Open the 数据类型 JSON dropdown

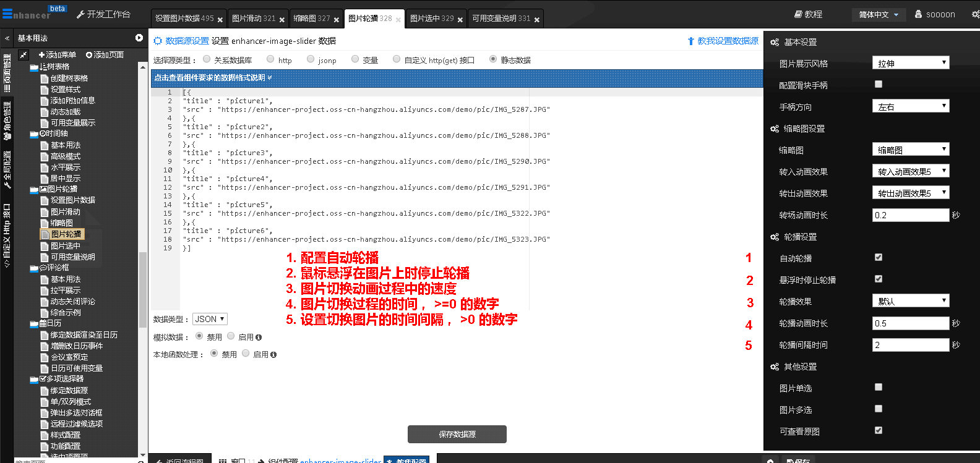tap(210, 319)
